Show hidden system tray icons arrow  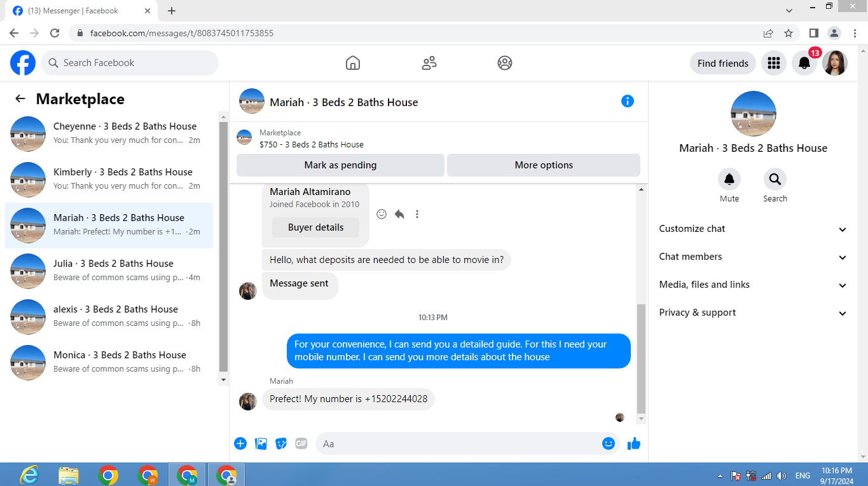coord(720,476)
